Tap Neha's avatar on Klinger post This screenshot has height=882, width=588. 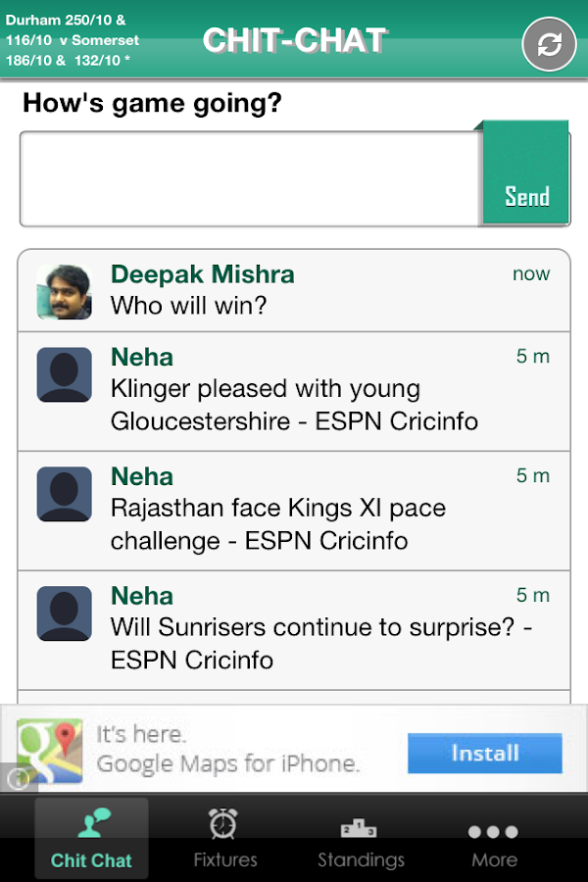64,374
